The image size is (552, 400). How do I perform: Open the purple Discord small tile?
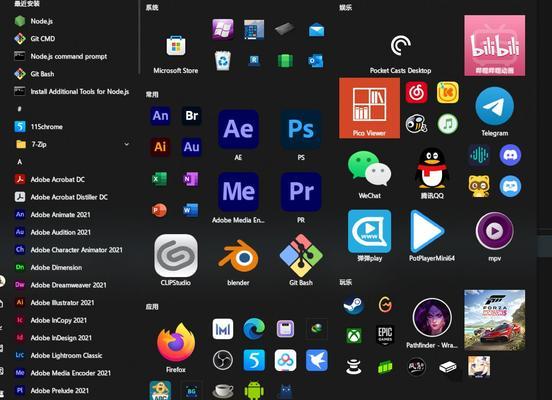point(510,155)
